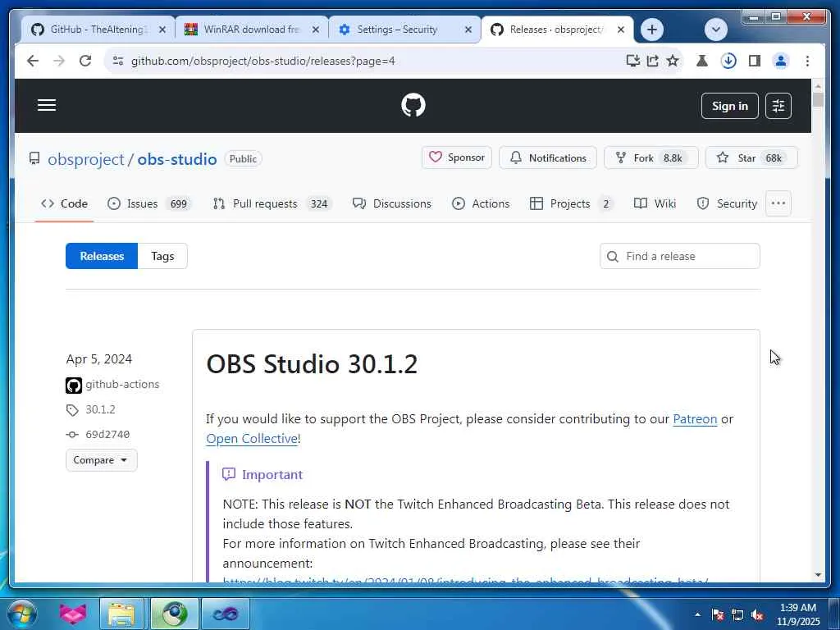Screen dimensions: 840x630
Task: Expand the Compare dropdown
Action: coord(101,460)
